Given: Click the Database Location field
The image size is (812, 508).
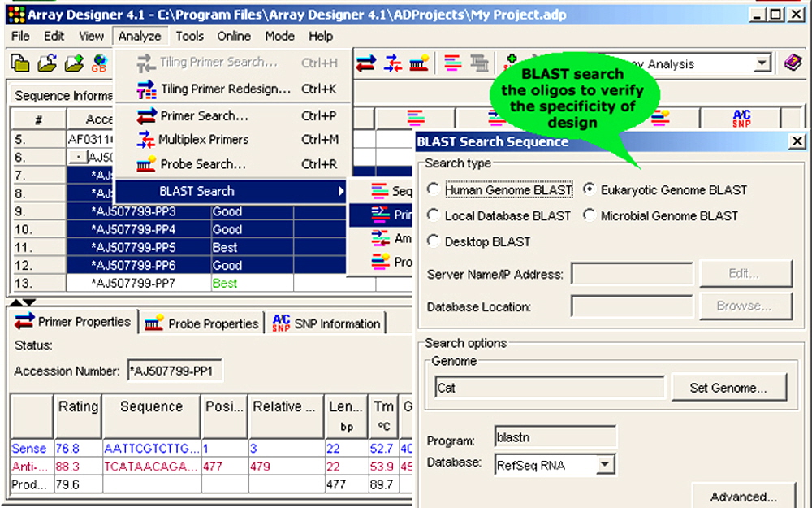Looking at the screenshot, I should (x=632, y=306).
